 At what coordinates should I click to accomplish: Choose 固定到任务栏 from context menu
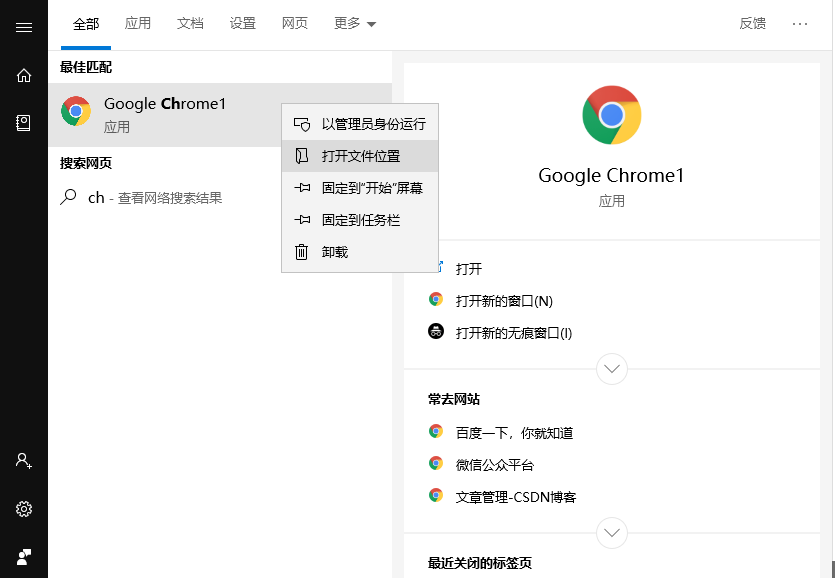tap(360, 220)
